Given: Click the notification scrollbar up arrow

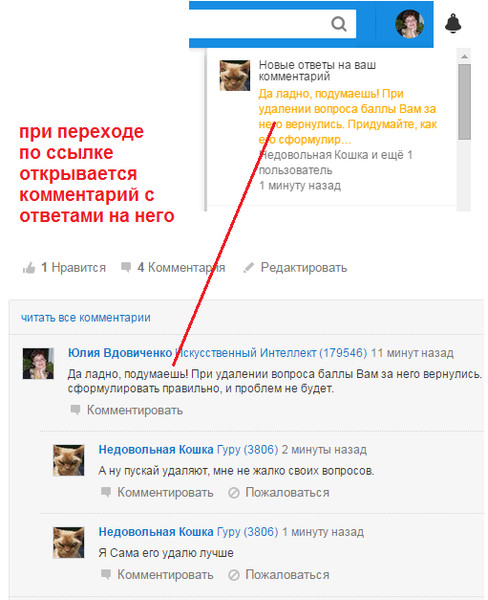Looking at the screenshot, I should (464, 57).
